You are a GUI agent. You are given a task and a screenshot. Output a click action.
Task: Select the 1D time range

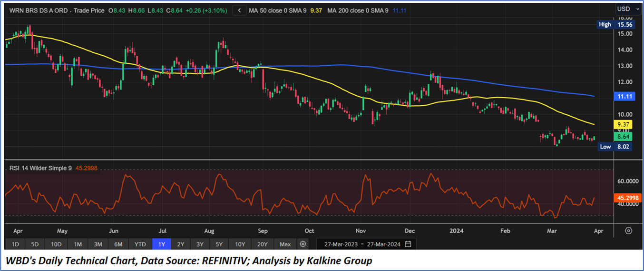click(x=15, y=244)
